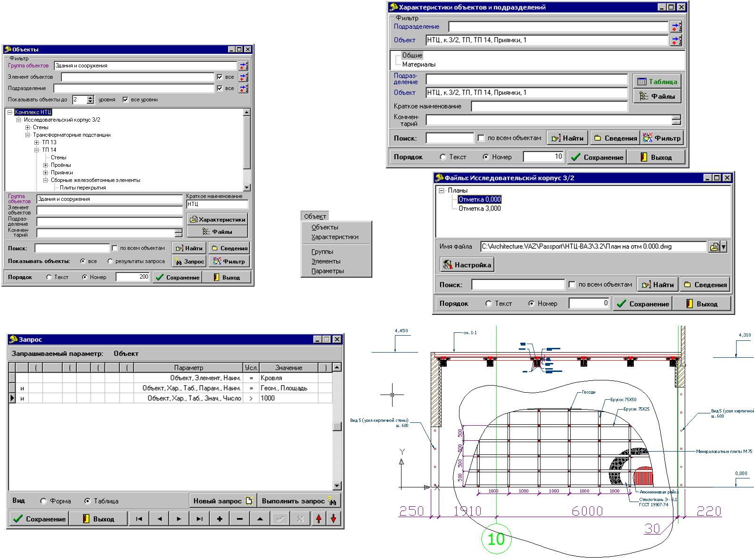Click Файлы button in Характеристики window

click(657, 97)
